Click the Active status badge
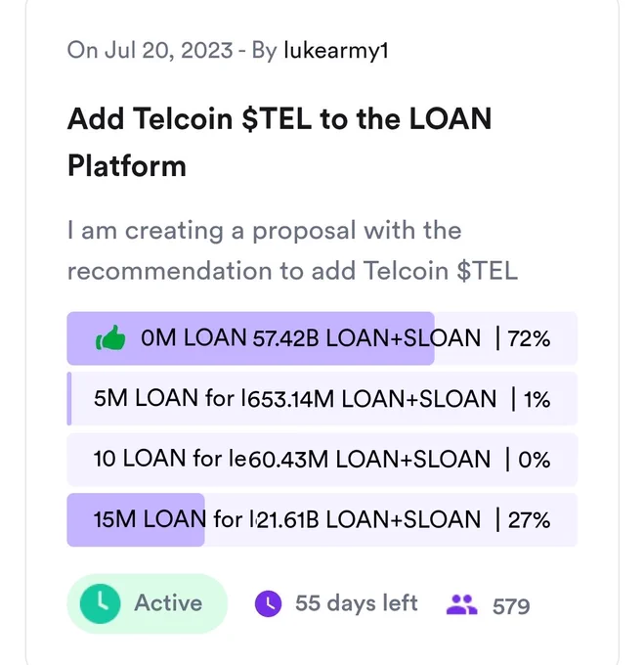The width and height of the screenshot is (644, 665). coord(148,603)
